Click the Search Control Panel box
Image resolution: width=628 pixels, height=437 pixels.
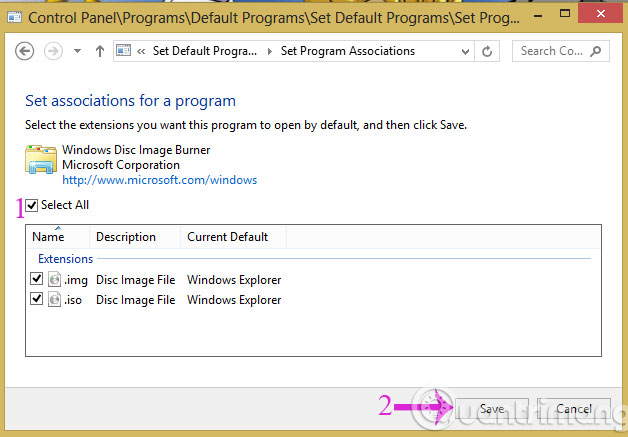(x=564, y=51)
